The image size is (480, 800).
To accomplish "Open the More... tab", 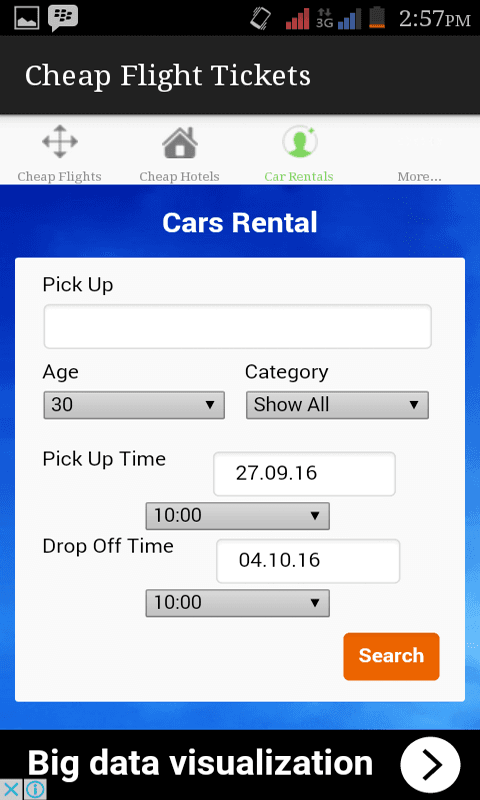I will [x=419, y=177].
